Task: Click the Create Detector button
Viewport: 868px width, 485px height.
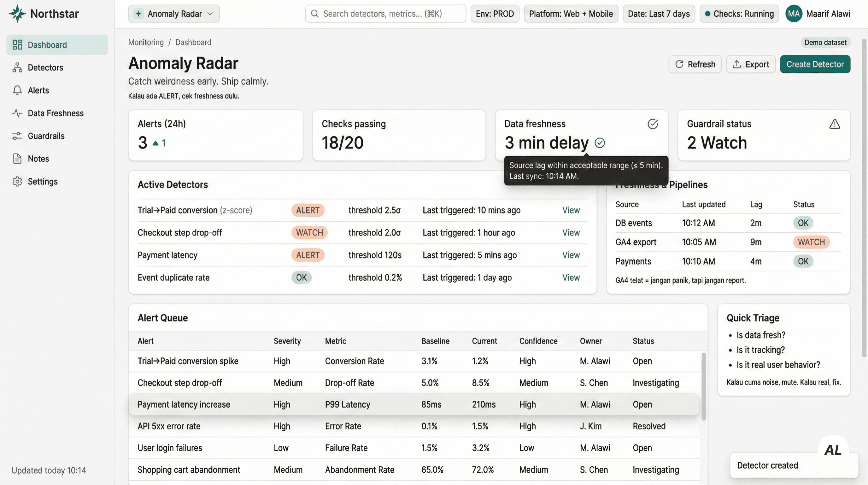Action: point(814,64)
